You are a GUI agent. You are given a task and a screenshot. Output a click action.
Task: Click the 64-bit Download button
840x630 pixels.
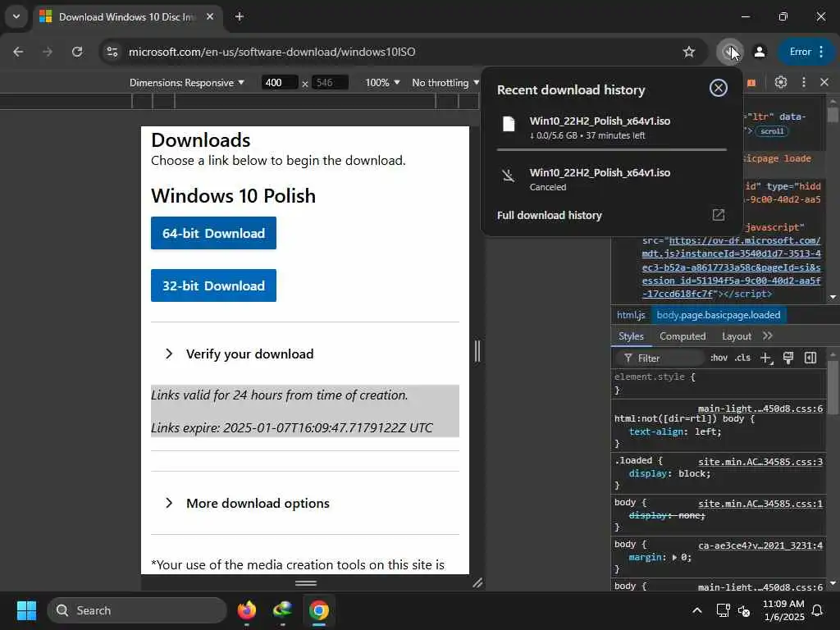[x=213, y=233]
